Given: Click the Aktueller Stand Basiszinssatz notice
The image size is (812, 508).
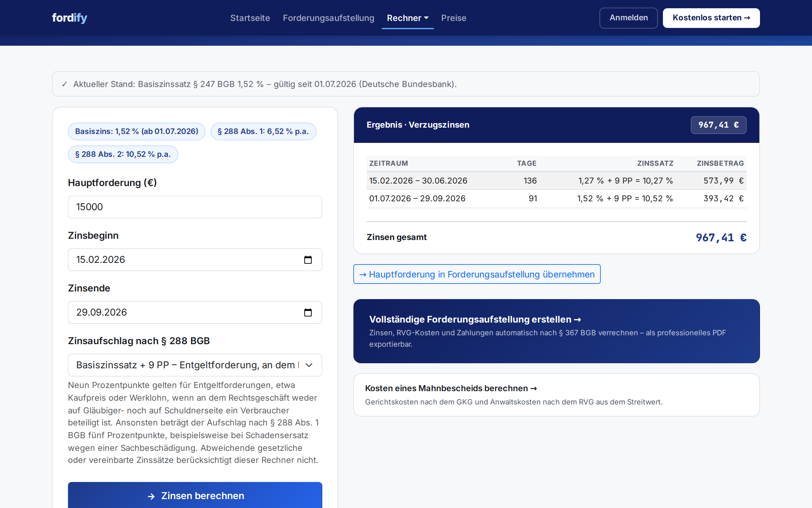Looking at the screenshot, I should pyautogui.click(x=406, y=84).
